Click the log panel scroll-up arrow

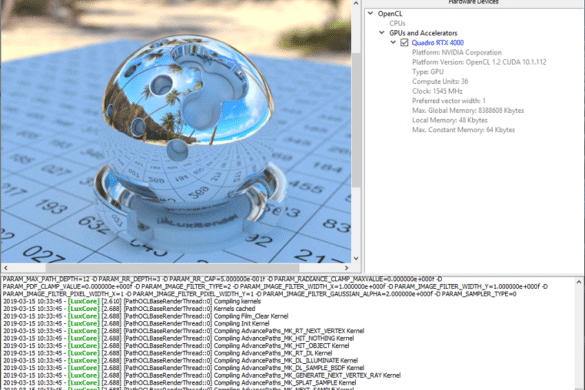[x=579, y=283]
